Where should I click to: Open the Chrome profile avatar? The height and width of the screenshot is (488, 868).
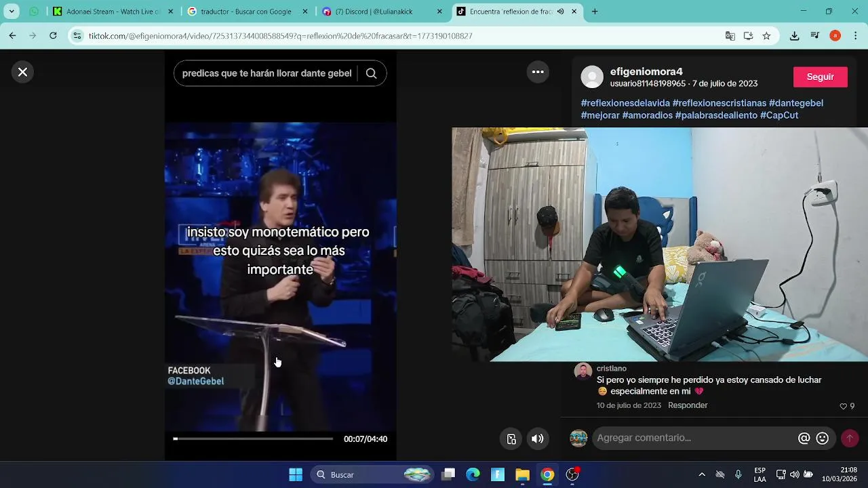point(835,36)
